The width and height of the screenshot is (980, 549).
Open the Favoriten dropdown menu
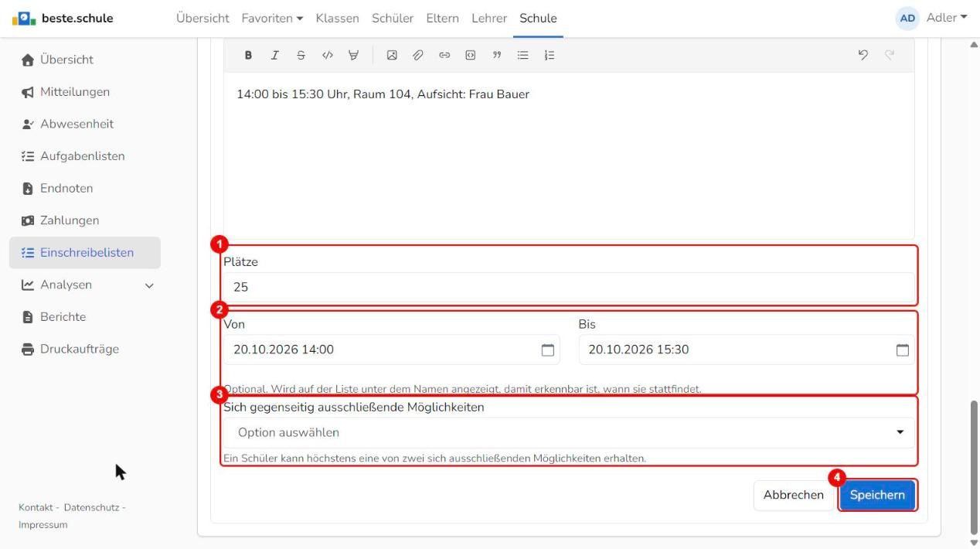[x=271, y=18]
